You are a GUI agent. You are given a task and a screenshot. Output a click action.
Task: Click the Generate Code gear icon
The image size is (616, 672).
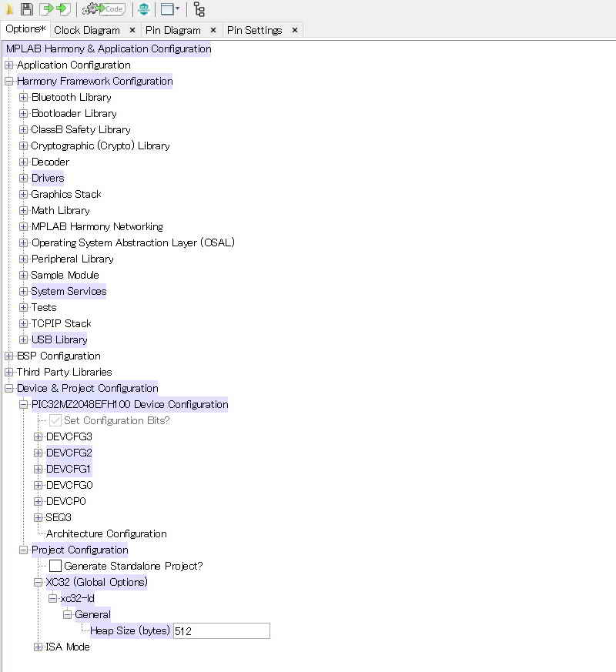click(103, 9)
